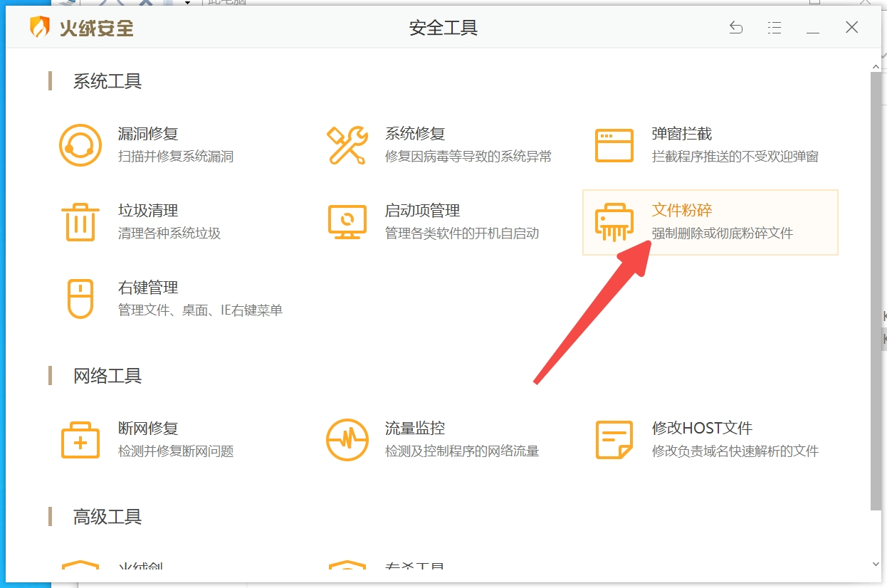Select the 系统修复 title text
This screenshot has width=887, height=588.
pyautogui.click(x=415, y=134)
